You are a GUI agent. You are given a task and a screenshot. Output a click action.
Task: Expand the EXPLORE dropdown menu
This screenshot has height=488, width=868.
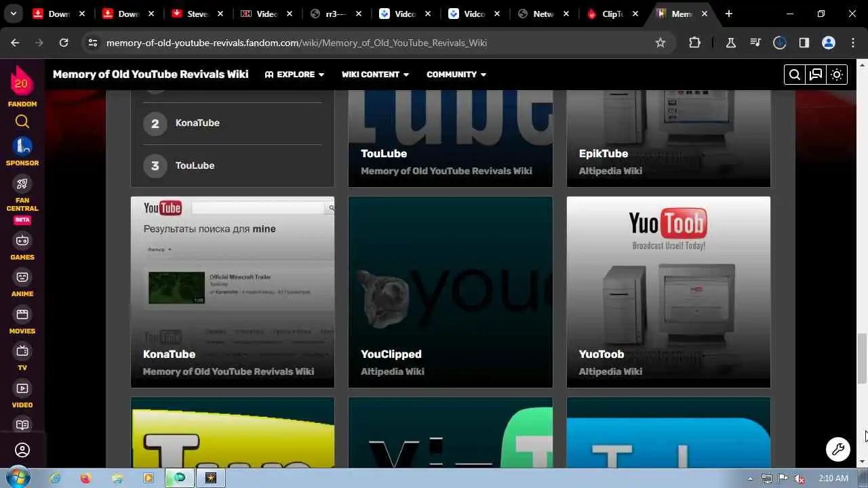(x=294, y=75)
